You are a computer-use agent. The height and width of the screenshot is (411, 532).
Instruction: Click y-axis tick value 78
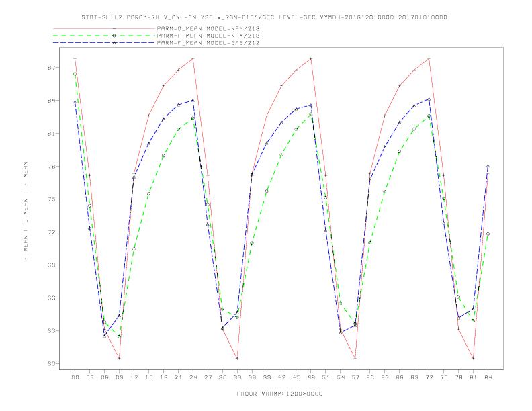pos(51,167)
